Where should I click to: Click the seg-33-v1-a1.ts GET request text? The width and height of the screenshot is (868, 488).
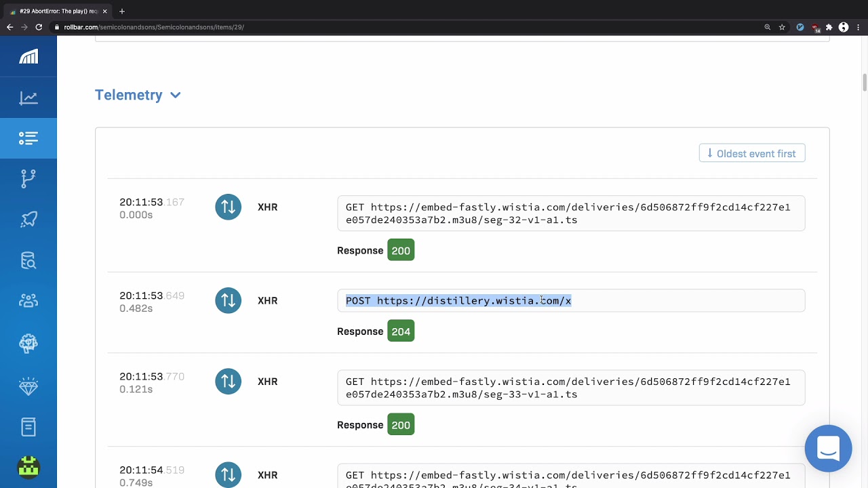[x=568, y=388]
